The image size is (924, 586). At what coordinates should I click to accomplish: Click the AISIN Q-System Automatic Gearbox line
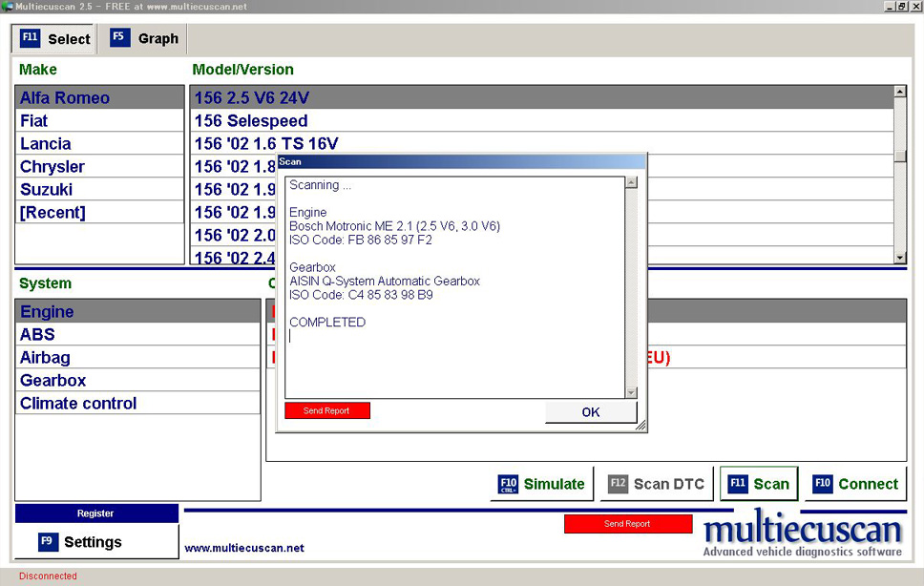coord(385,281)
